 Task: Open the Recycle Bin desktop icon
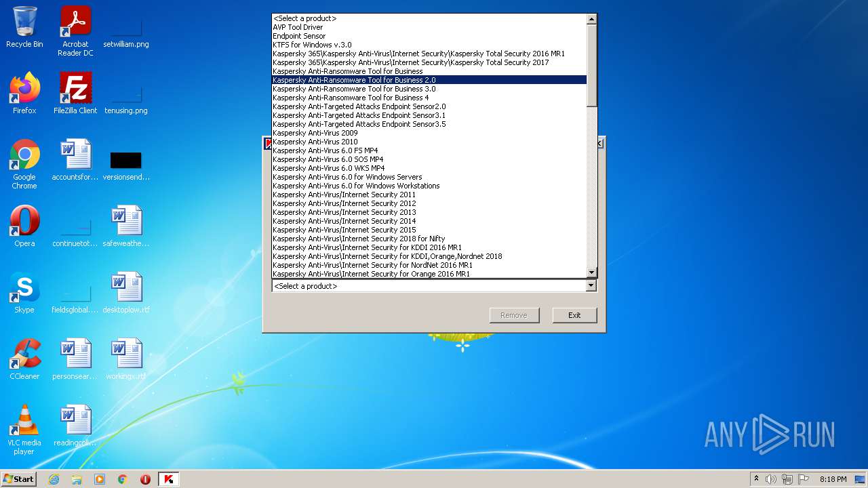coord(24,27)
